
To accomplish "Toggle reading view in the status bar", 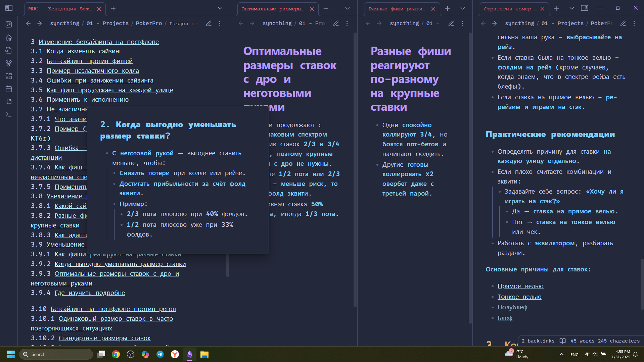I will (x=563, y=341).
